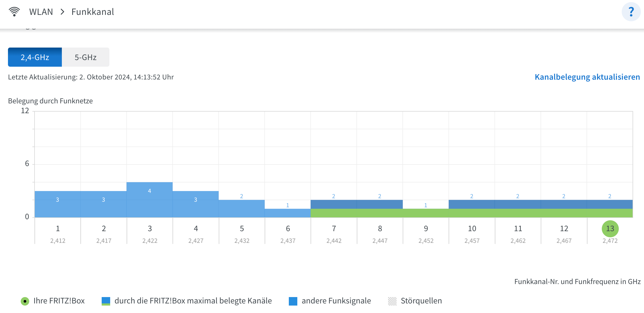Click the WLAN wifi icon
This screenshot has width=644, height=313.
pos(14,12)
